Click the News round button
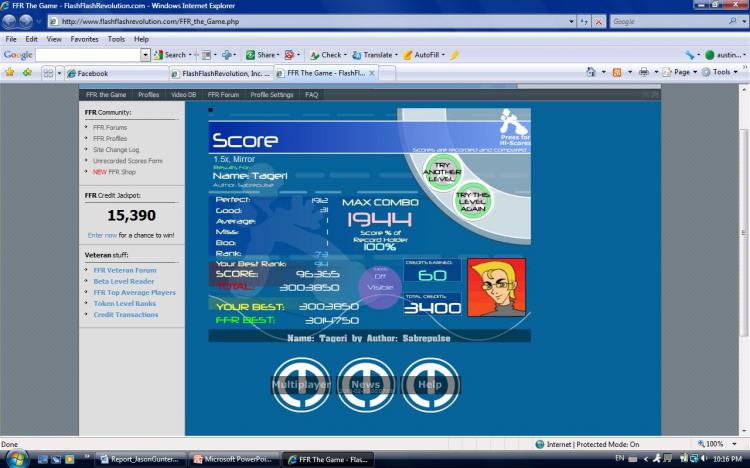Screen dimensions: 750x468 point(366,384)
